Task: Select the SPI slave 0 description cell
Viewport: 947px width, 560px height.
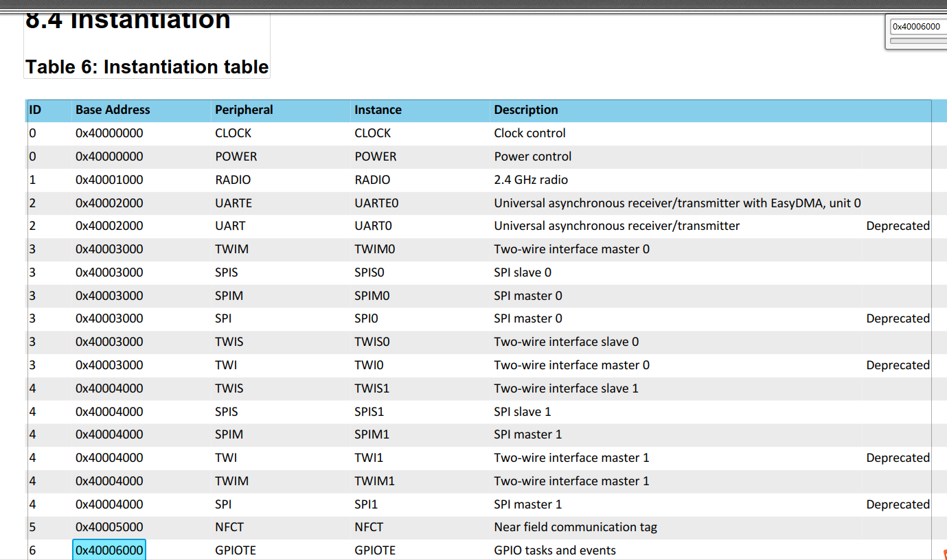Action: click(x=523, y=272)
